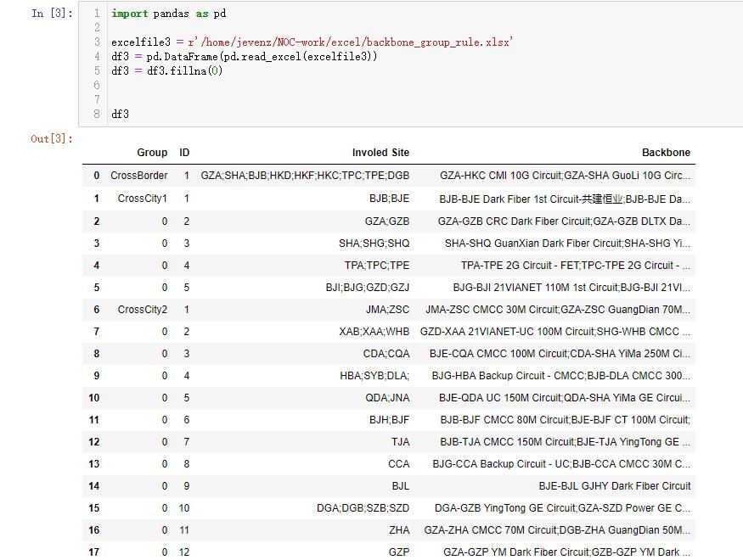Image resolution: width=743 pixels, height=560 pixels.
Task: Click the Group column header
Action: (152, 153)
